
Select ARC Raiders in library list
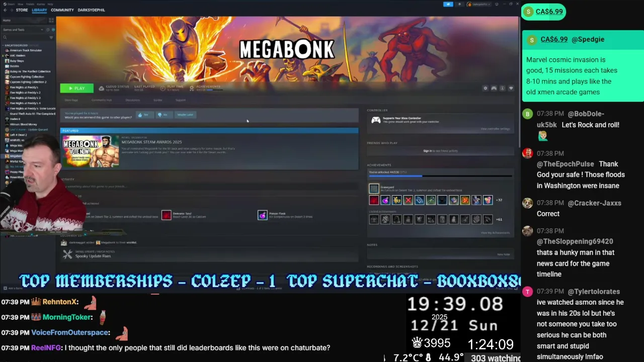point(18,56)
